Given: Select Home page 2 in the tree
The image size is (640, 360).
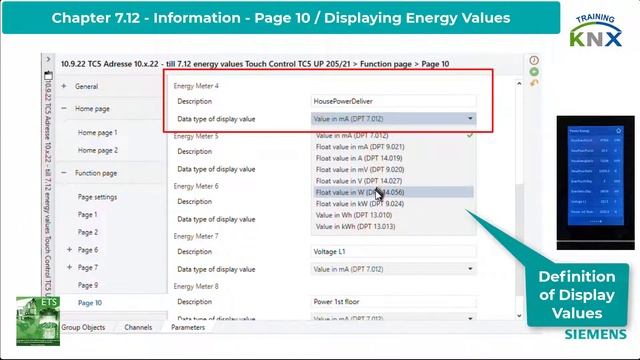Looking at the screenshot, I should click(x=98, y=150).
